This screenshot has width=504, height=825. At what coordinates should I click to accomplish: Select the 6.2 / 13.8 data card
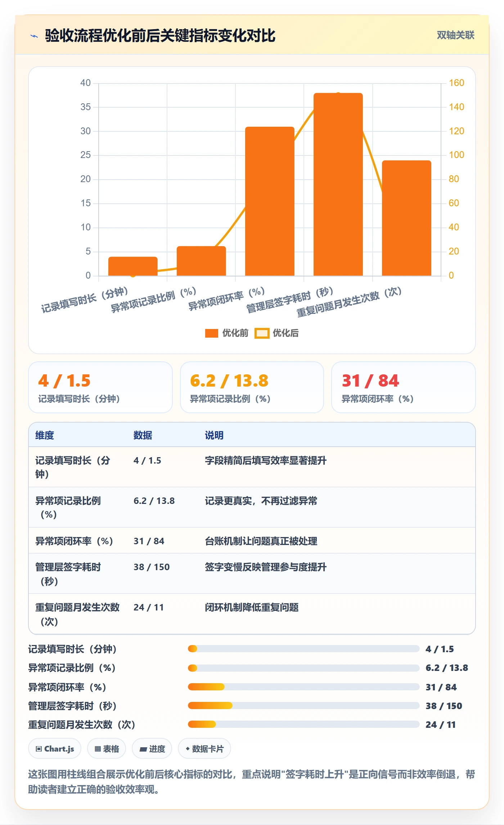coord(252,387)
